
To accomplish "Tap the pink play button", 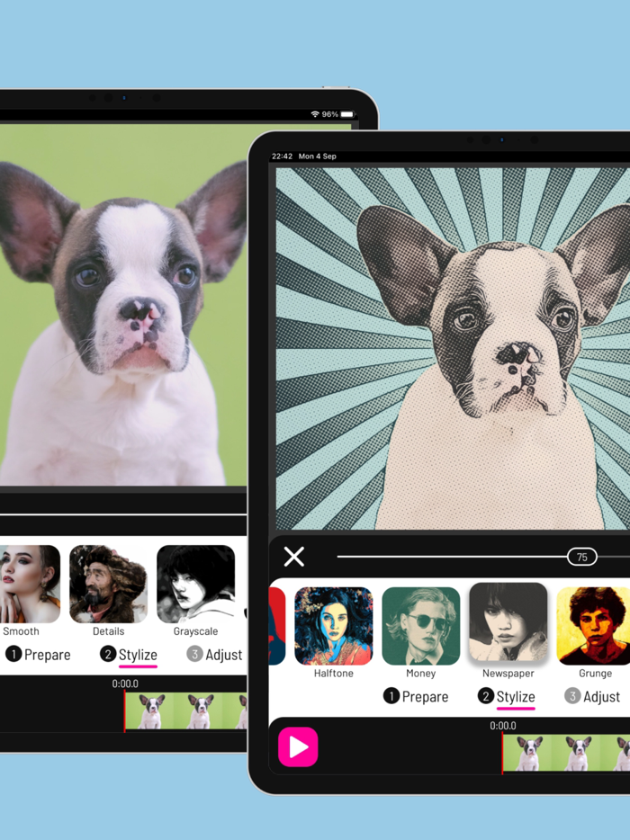I will click(298, 746).
